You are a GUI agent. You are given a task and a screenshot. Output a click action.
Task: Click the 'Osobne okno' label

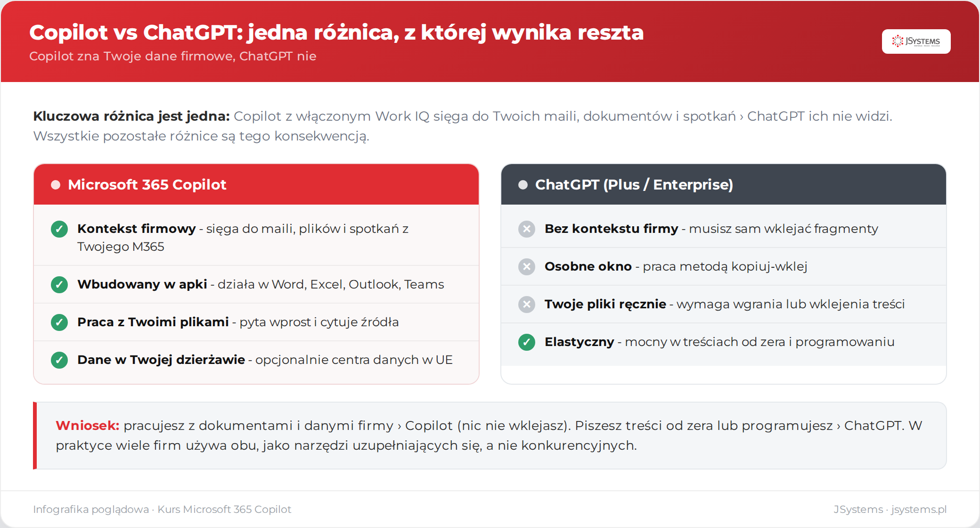(588, 266)
